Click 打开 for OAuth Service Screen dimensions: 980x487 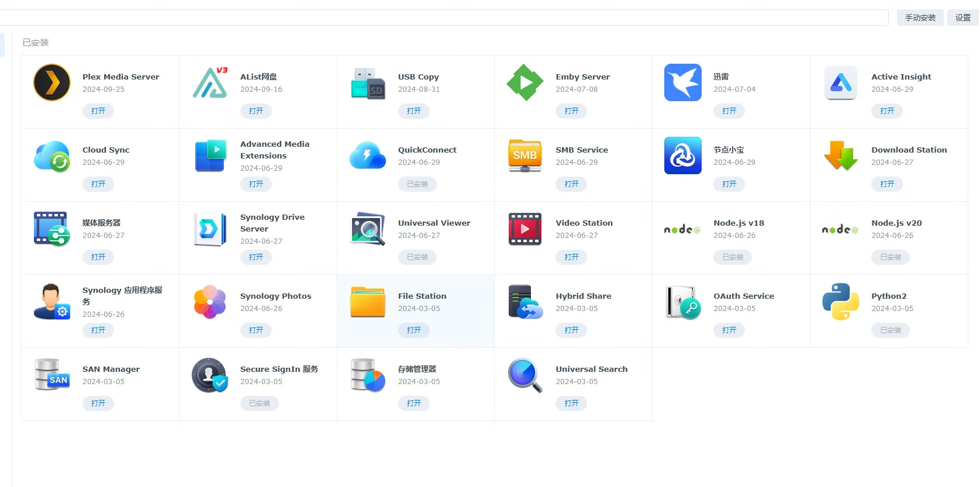point(729,330)
